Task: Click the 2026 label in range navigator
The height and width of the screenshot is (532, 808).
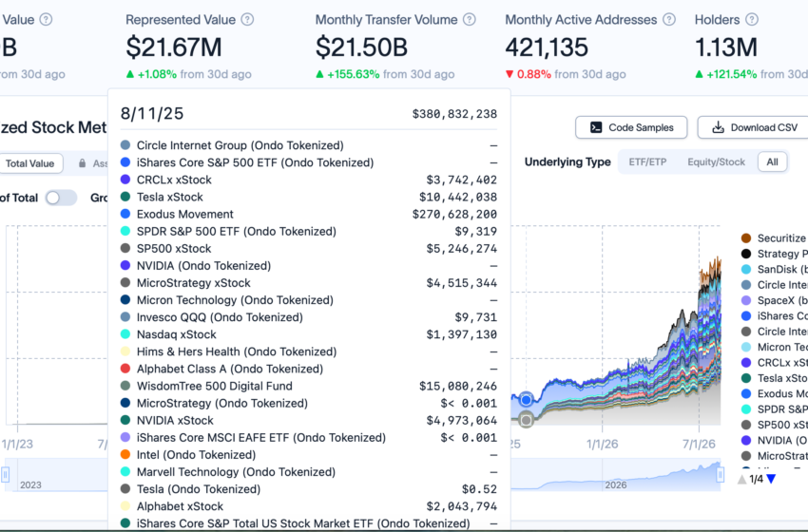Action: tap(616, 485)
